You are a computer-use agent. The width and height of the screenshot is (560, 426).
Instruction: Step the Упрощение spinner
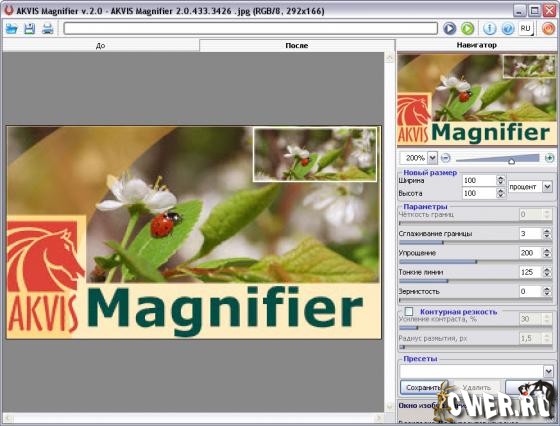point(547,253)
